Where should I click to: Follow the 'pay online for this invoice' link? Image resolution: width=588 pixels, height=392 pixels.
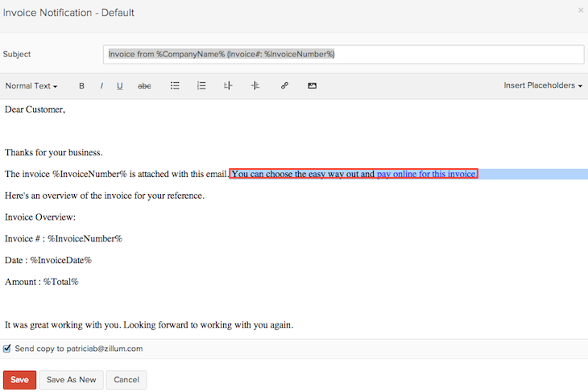tap(426, 174)
